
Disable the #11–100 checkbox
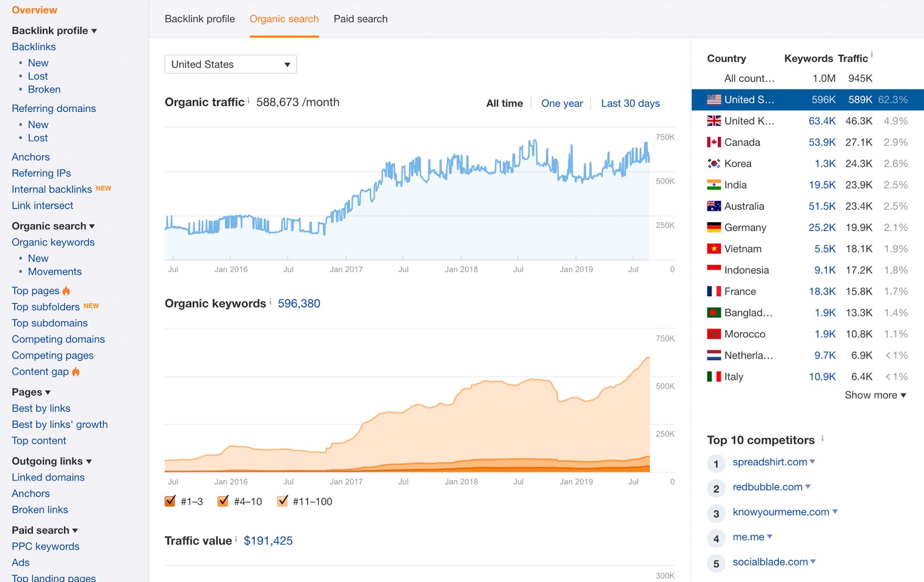(282, 501)
